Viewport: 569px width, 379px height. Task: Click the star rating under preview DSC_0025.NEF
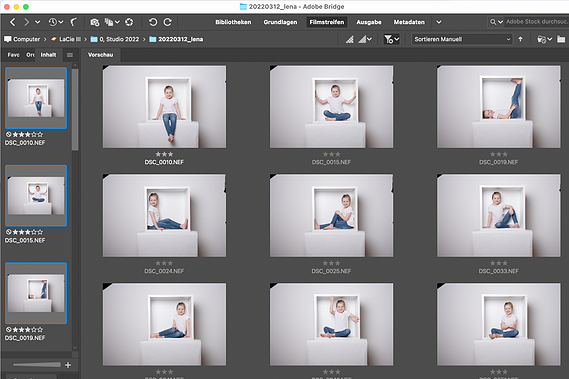pyautogui.click(x=331, y=263)
